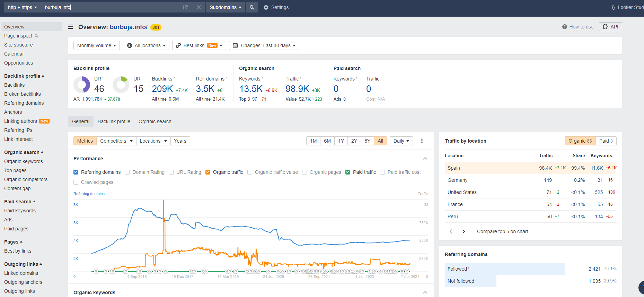
Task: Click Compare top 5 on chart
Action: click(x=502, y=231)
